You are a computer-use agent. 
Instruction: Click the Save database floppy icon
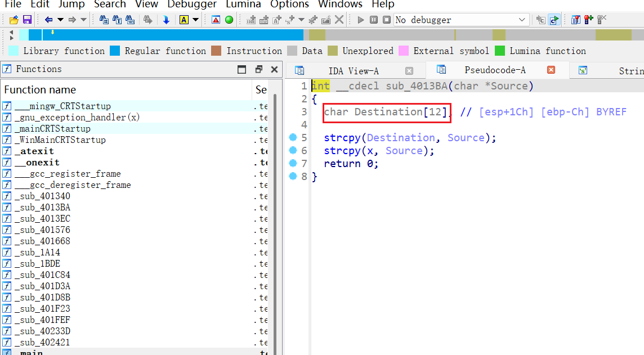[x=26, y=20]
